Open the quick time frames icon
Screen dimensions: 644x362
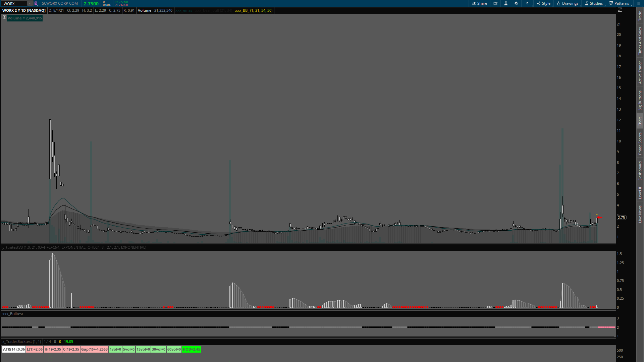pyautogui.click(x=495, y=3)
